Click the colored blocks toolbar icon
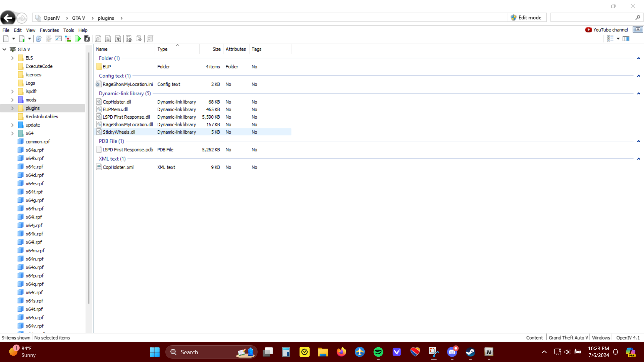Screen dimensions: 644x362 68,39
